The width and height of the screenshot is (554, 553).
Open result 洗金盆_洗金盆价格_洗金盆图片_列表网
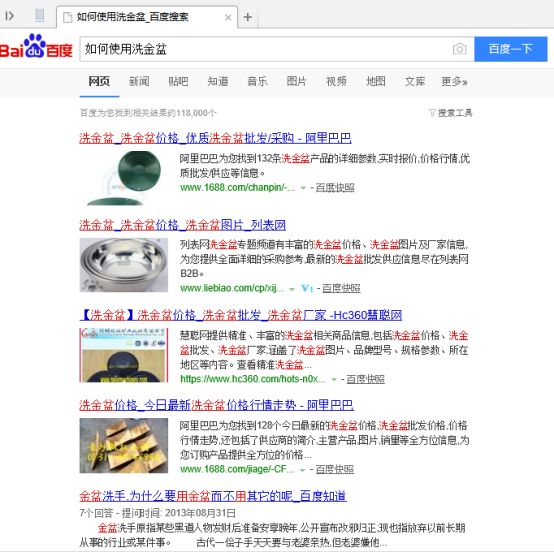(183, 225)
